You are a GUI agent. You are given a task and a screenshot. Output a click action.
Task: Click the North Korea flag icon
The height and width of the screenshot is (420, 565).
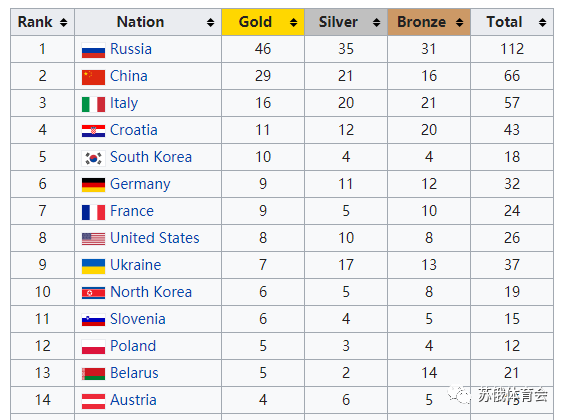(93, 293)
